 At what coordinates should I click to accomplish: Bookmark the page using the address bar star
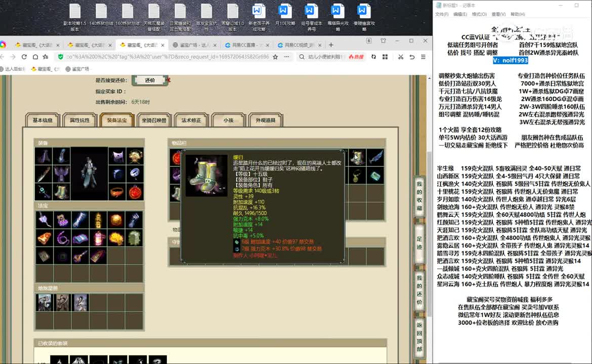[x=276, y=57]
